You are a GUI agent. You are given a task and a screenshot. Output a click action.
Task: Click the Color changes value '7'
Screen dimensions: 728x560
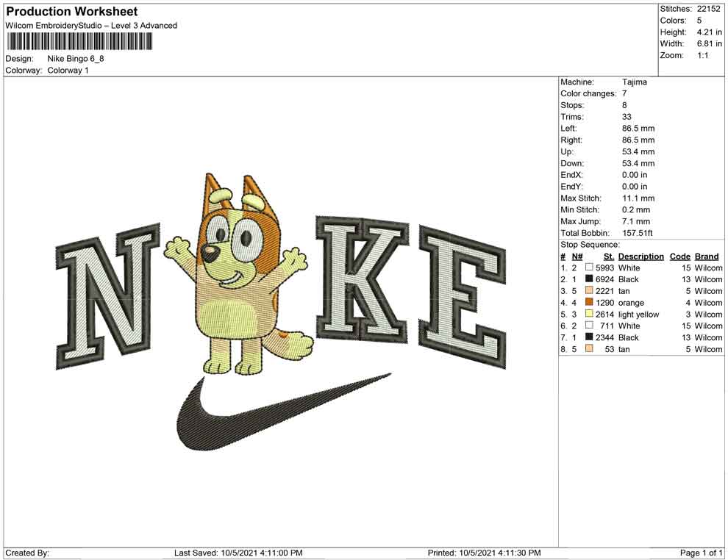(x=624, y=93)
